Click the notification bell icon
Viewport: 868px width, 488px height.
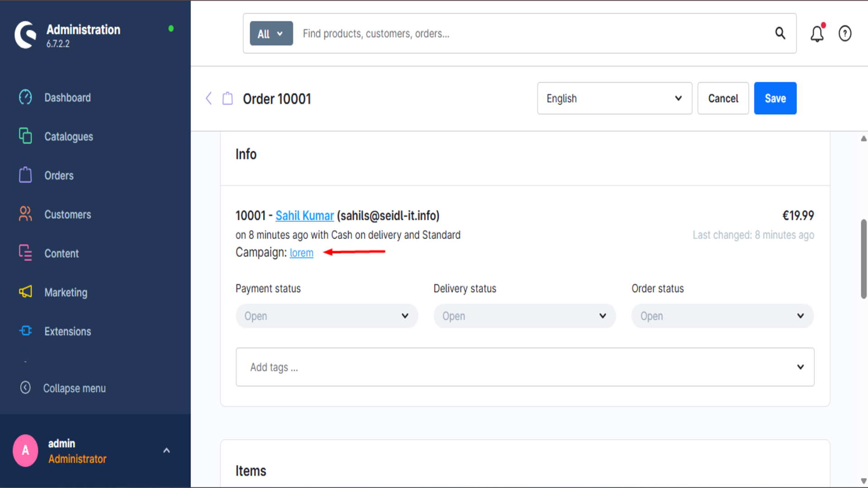pyautogui.click(x=817, y=33)
